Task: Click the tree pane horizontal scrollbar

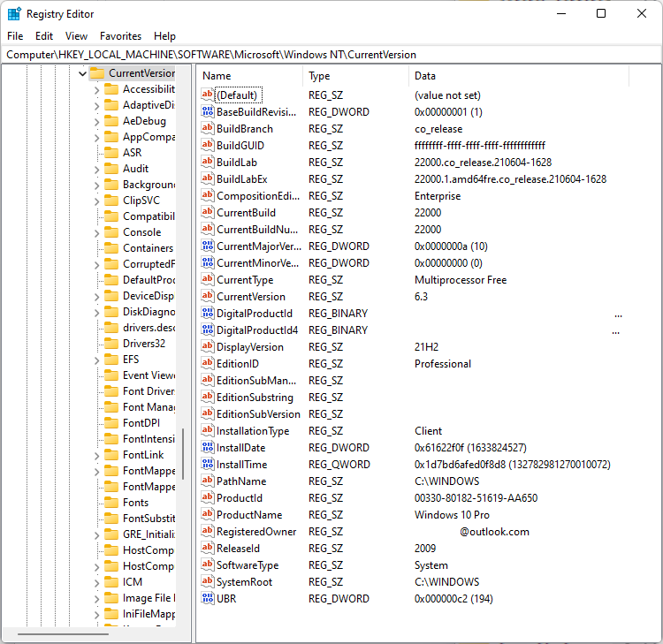Action: click(63, 634)
